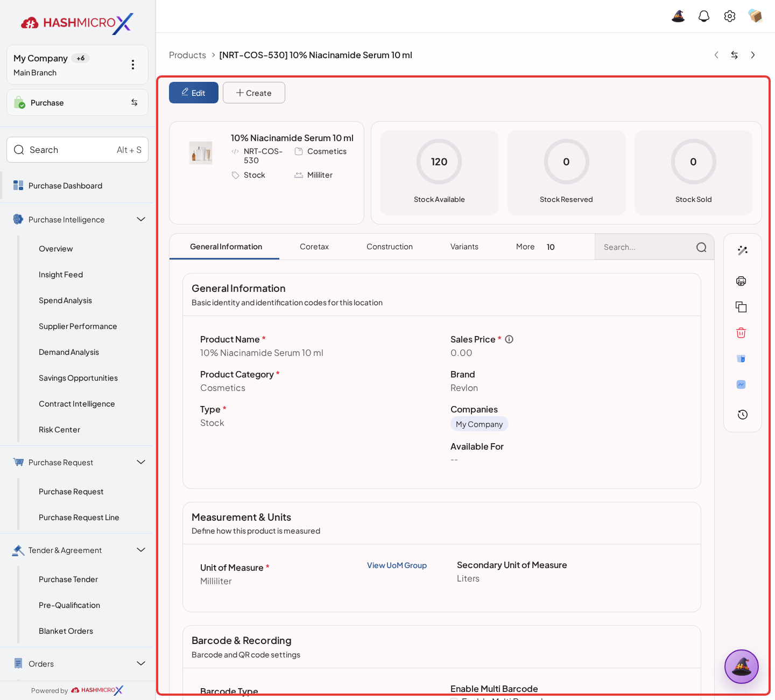Click the duplicate icon in the action panel
The height and width of the screenshot is (700, 775).
pos(741,307)
